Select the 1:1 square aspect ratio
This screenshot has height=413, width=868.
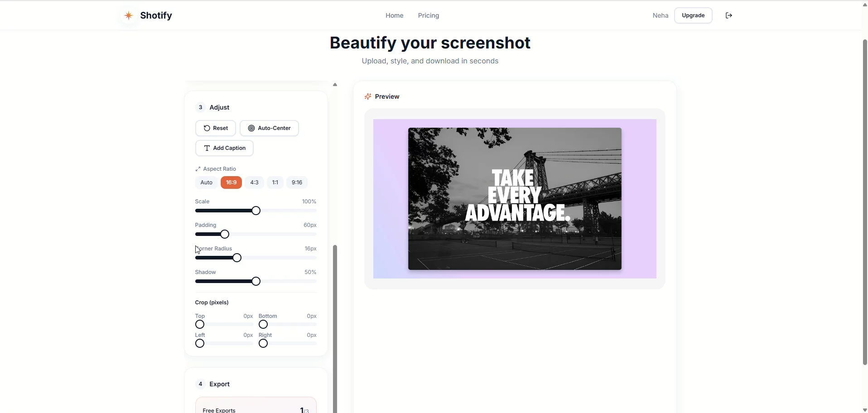coord(275,182)
